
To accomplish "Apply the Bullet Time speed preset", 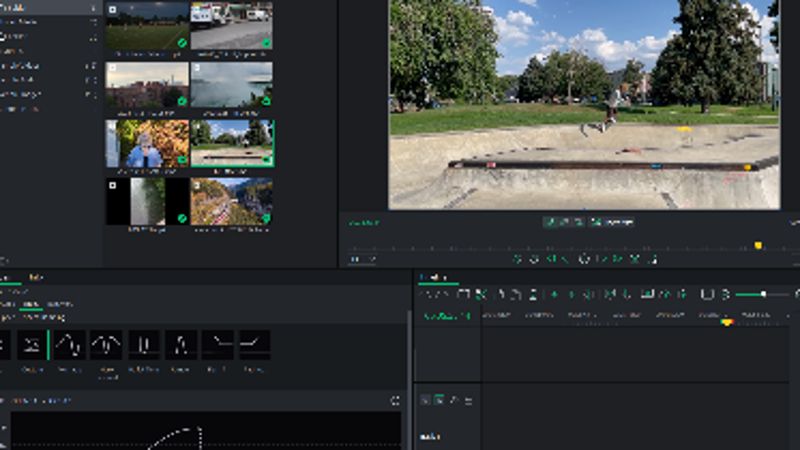I will pos(143,345).
